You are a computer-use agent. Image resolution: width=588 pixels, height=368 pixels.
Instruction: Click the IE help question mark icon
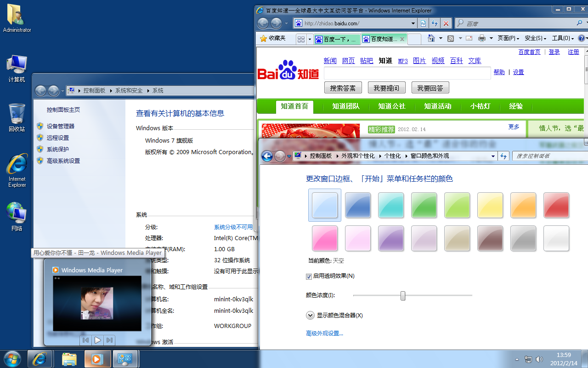(x=581, y=38)
